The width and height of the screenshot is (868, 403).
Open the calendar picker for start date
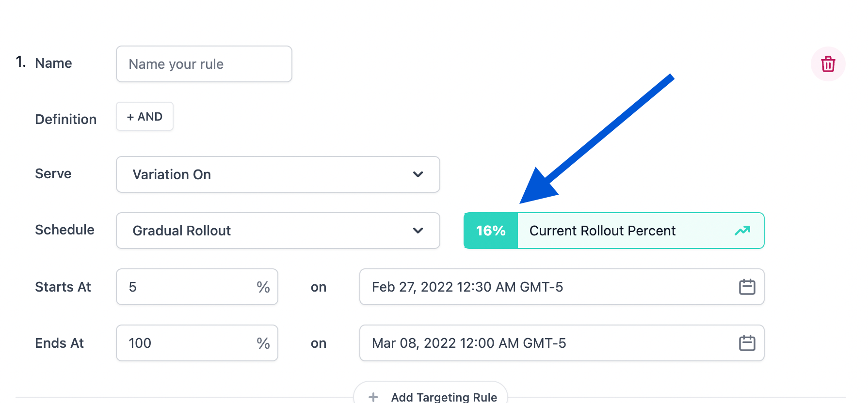747,287
